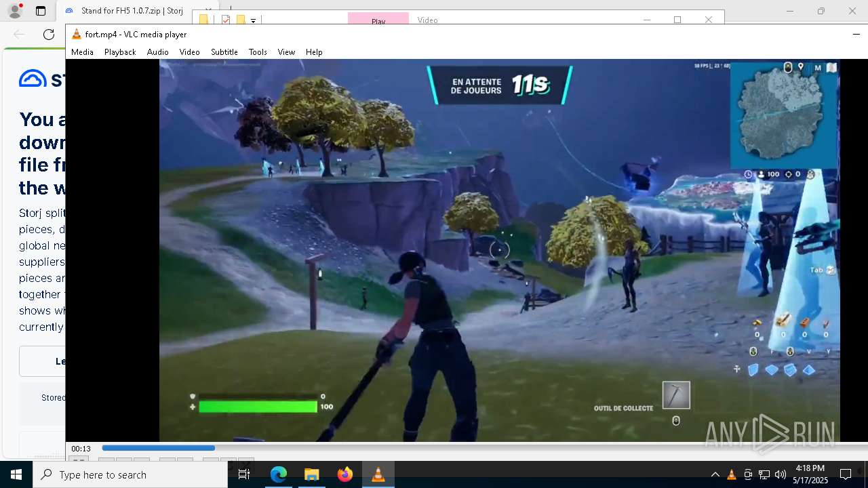868x488 pixels.
Task: Click the Type here to search box
Action: (x=130, y=474)
